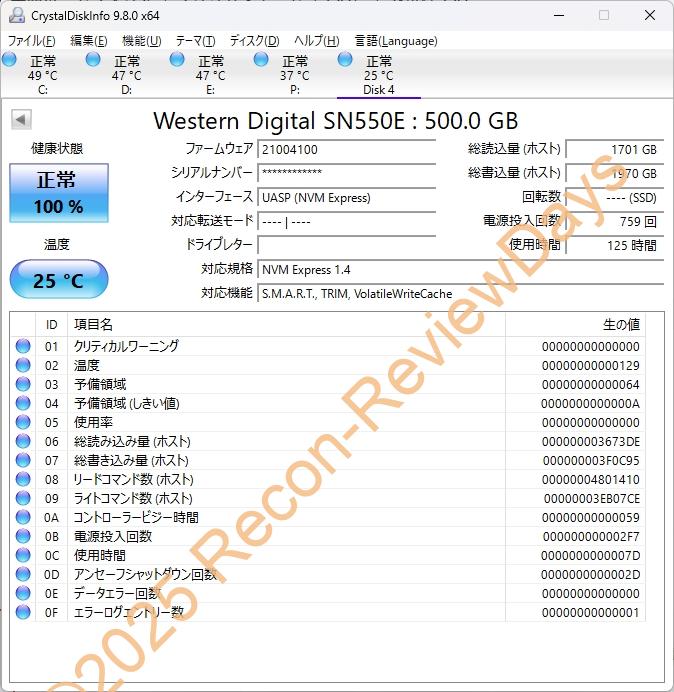Switch to the Disk 4 tab
This screenshot has height=692, width=674.
tap(378, 76)
